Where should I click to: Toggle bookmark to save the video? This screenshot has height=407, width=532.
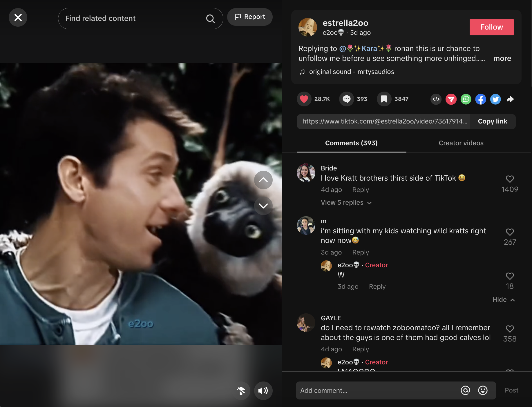pyautogui.click(x=384, y=99)
